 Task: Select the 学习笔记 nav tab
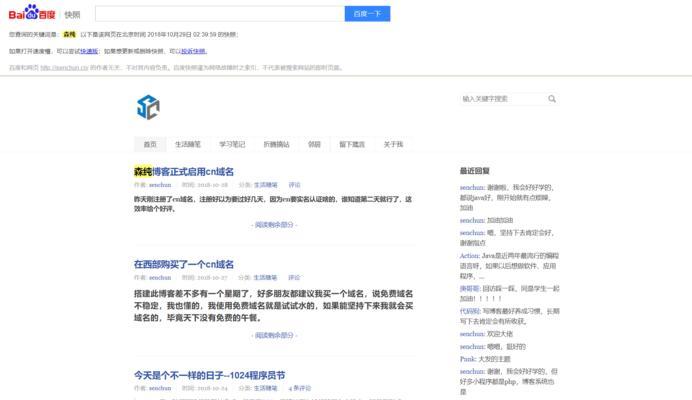click(232, 144)
